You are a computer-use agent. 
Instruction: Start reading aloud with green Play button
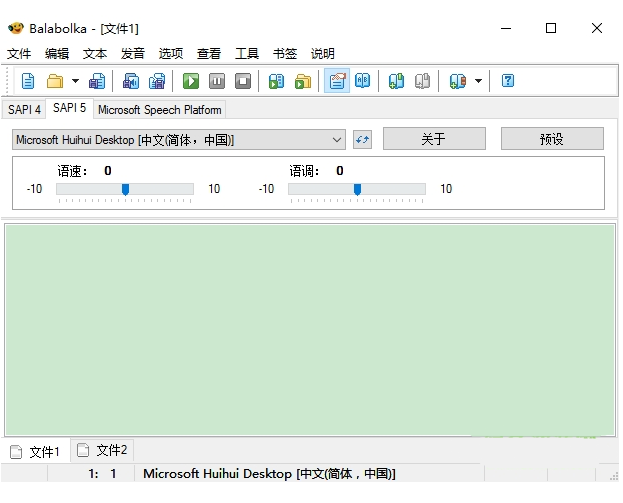coord(191,81)
